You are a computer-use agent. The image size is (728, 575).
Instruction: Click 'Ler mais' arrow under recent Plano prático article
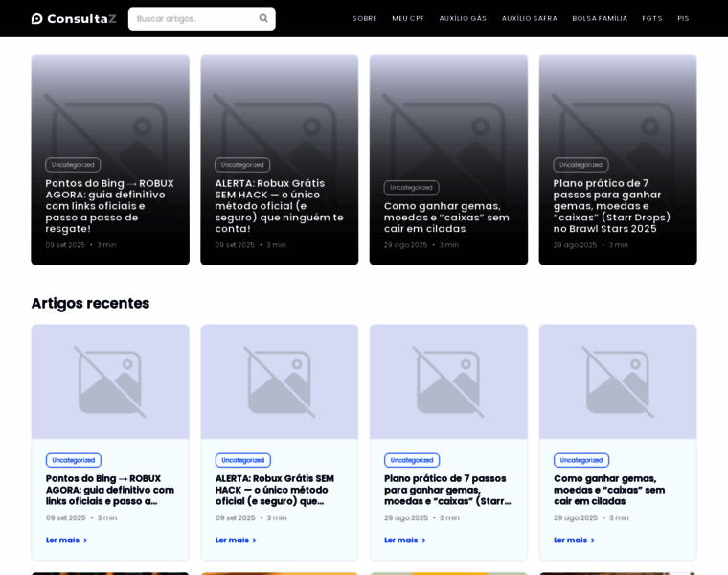coord(422,540)
